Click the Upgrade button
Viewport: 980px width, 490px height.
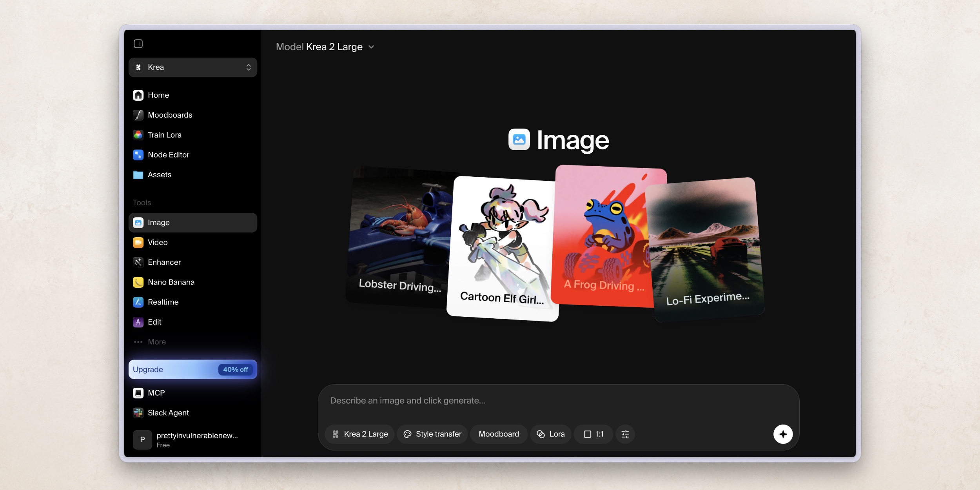(x=192, y=370)
